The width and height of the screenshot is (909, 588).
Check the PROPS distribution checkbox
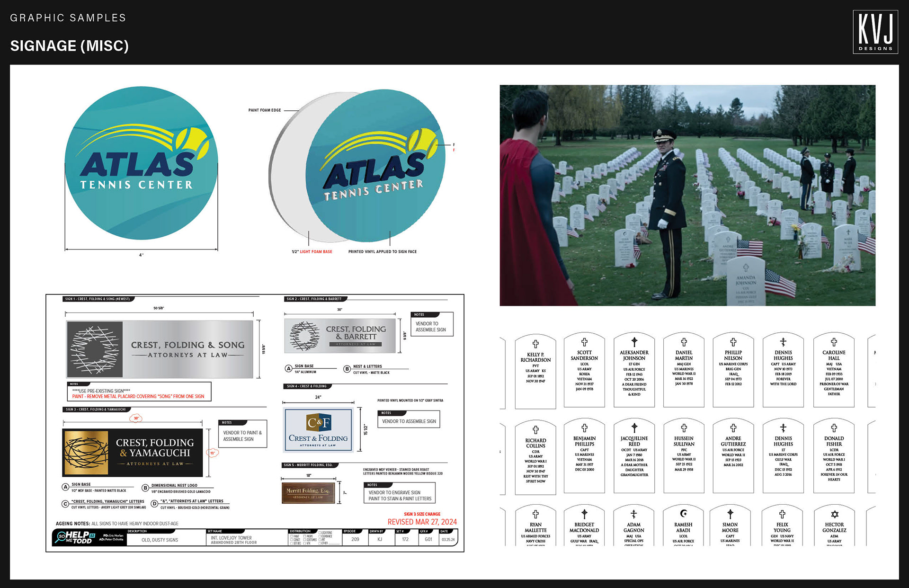click(304, 536)
